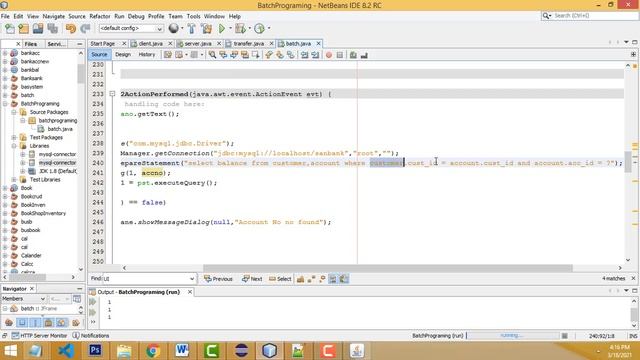Click the New Project toolbar icon
The width and height of the screenshot is (640, 360).
click(24, 29)
